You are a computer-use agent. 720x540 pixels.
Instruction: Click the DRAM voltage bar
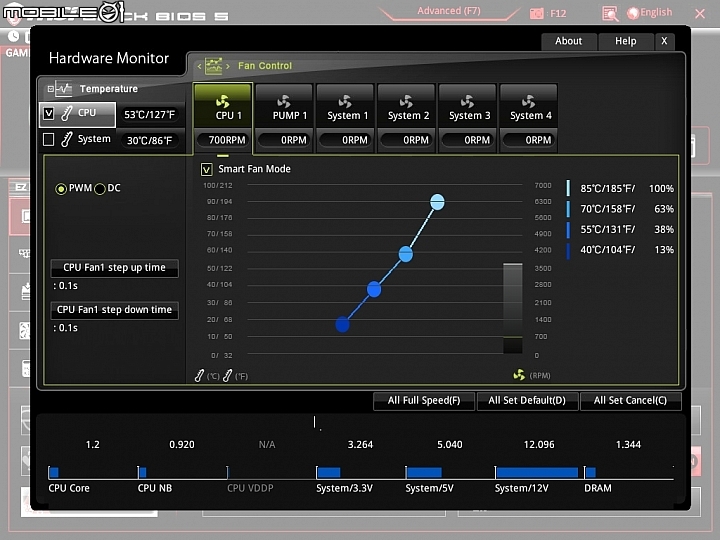591,472
